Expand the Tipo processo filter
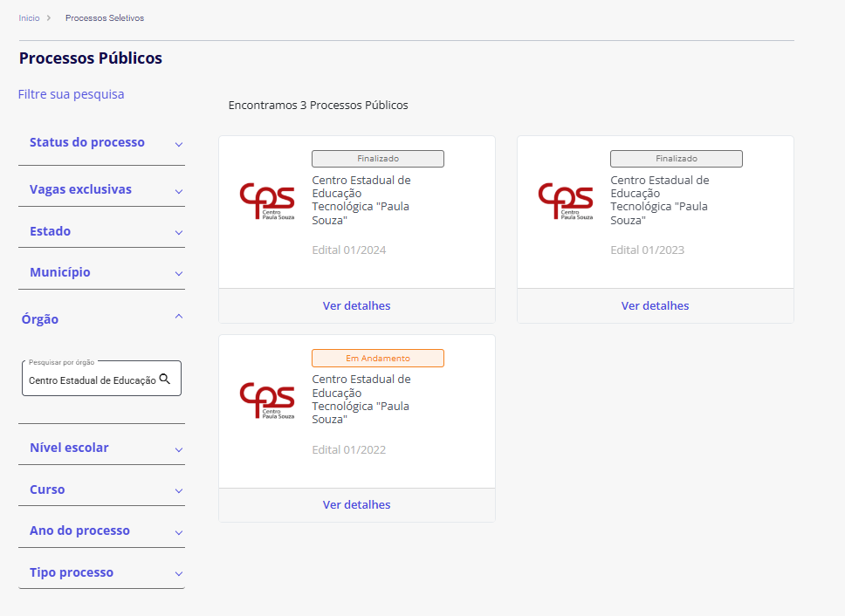 tap(178, 573)
